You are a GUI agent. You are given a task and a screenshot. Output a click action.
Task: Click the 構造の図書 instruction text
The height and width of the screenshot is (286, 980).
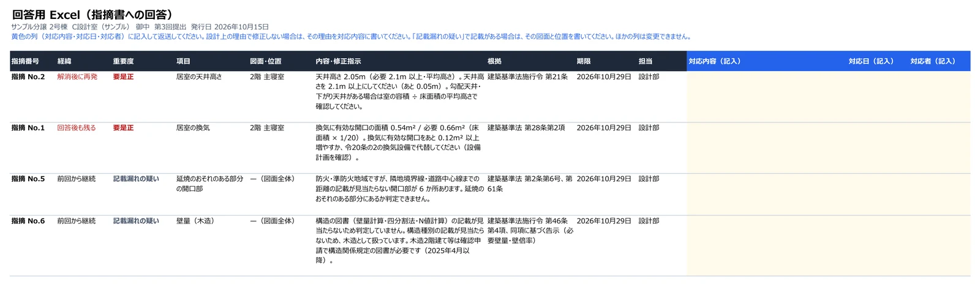tap(399, 241)
